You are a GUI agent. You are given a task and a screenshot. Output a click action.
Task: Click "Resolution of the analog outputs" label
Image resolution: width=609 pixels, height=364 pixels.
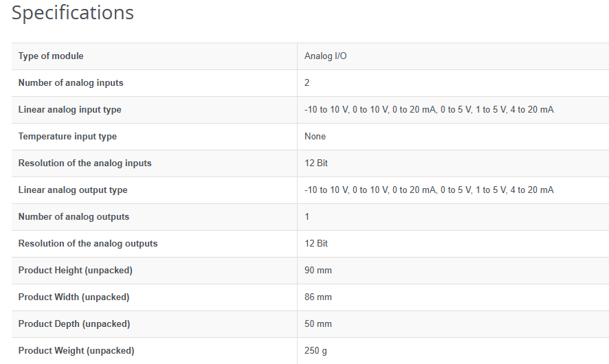click(88, 243)
